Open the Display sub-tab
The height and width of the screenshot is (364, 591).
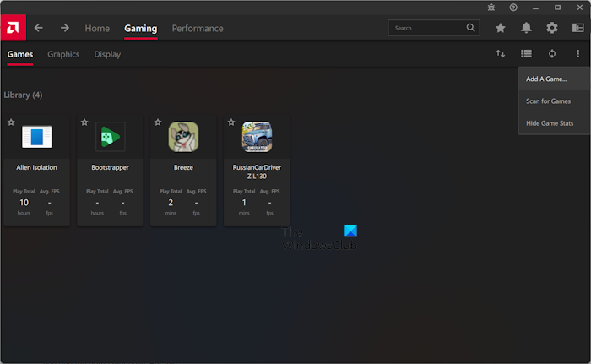(107, 54)
